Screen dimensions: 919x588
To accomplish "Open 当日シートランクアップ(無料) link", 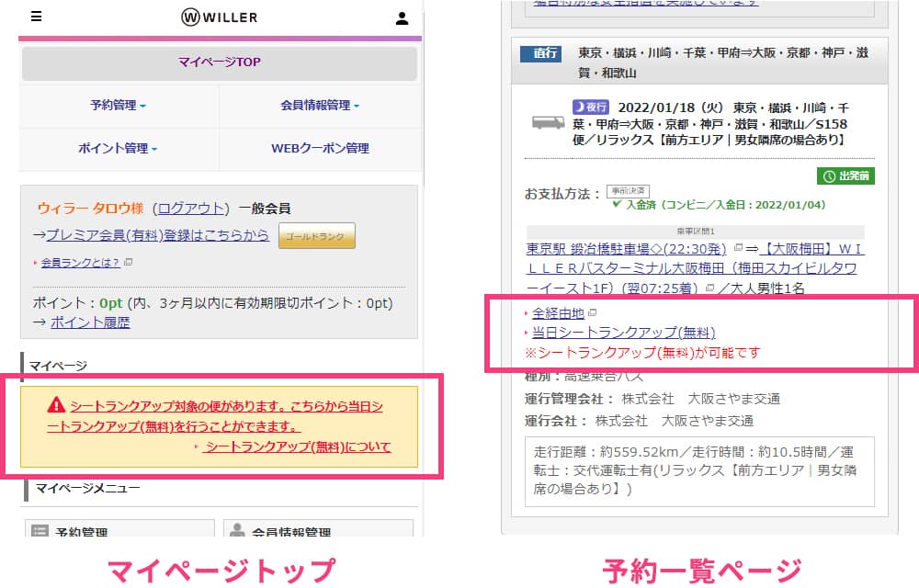I will pyautogui.click(x=624, y=333).
